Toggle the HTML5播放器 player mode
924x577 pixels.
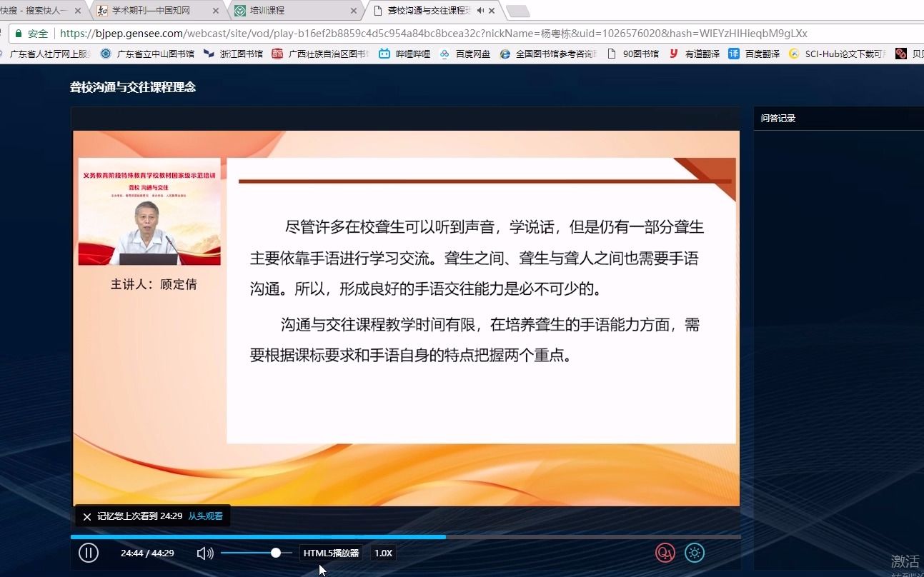pyautogui.click(x=330, y=552)
